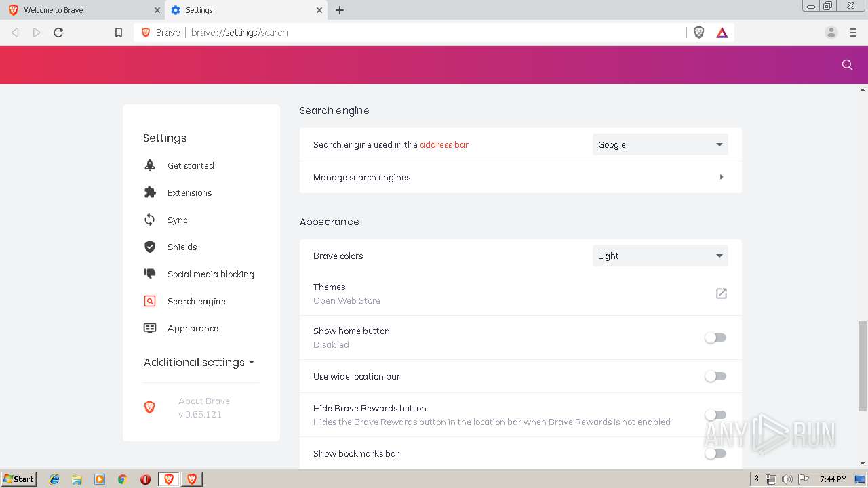Open Opera from the taskbar

(x=145, y=479)
